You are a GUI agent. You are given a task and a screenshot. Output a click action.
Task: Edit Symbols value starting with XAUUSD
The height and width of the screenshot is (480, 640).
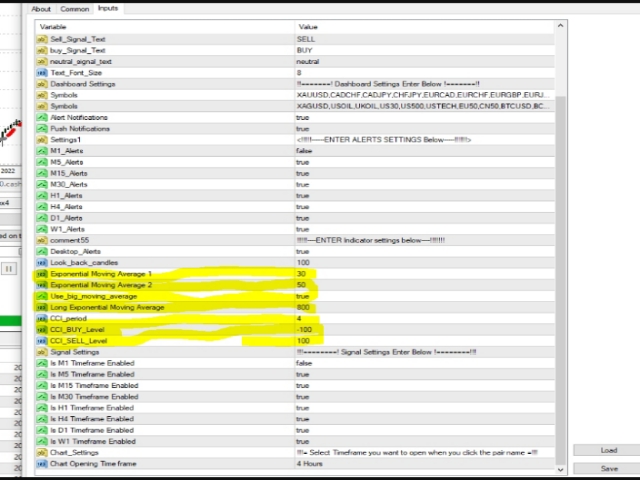[x=424, y=95]
